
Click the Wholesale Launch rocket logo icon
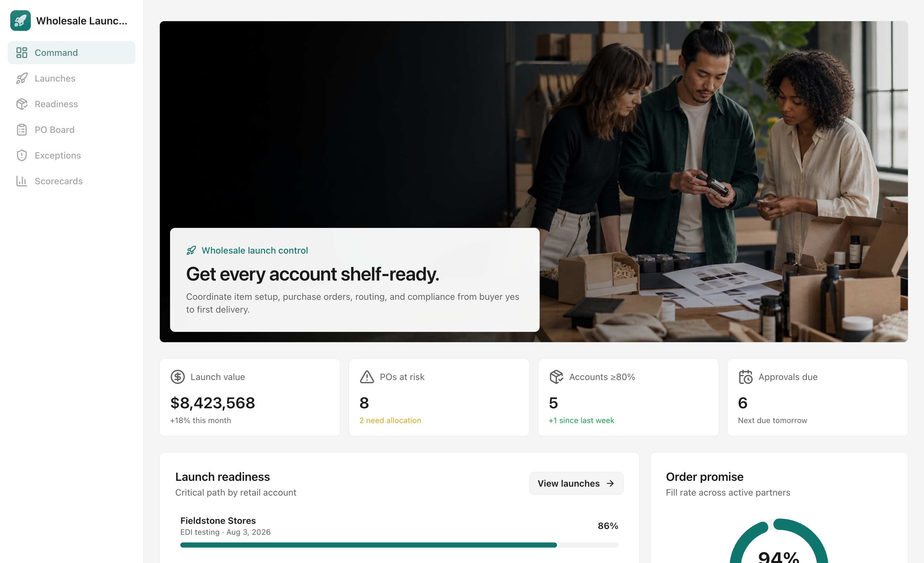(x=21, y=21)
